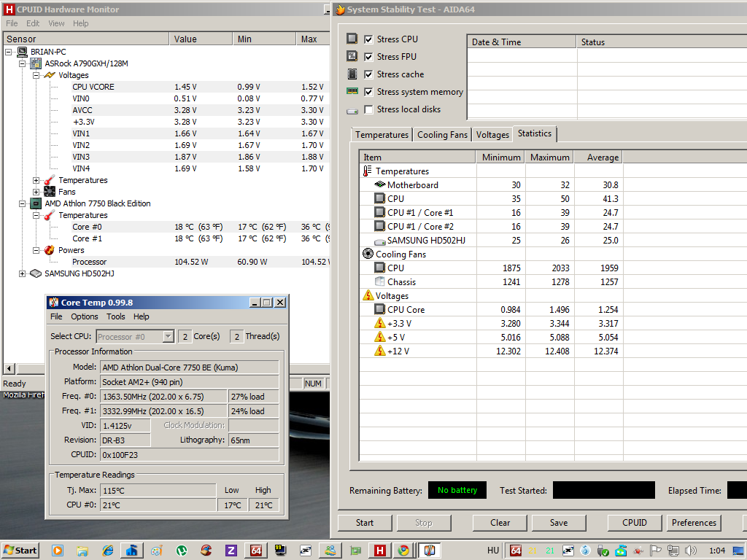
Task: Collapse the Powers node in HWMonitor
Action: (36, 250)
